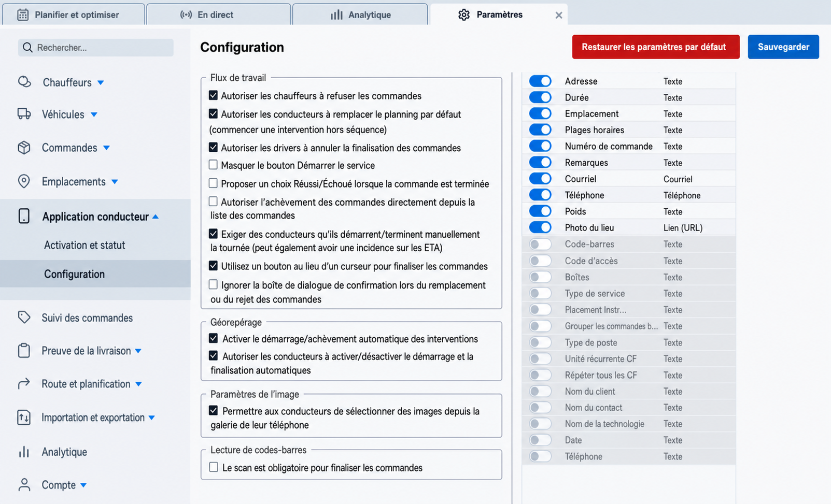831x504 pixels.
Task: Select the Configuration sidebar item
Action: point(95,274)
